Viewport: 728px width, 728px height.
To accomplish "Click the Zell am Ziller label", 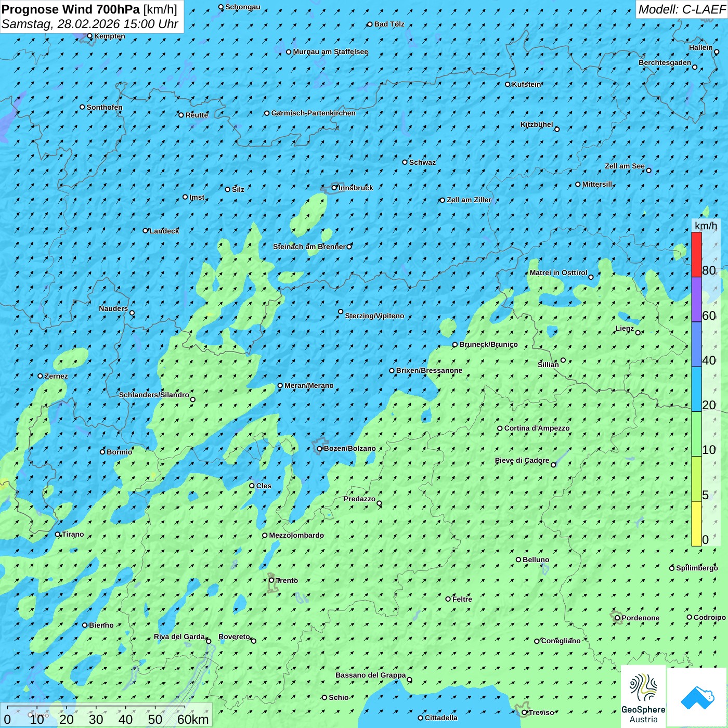I will [469, 200].
